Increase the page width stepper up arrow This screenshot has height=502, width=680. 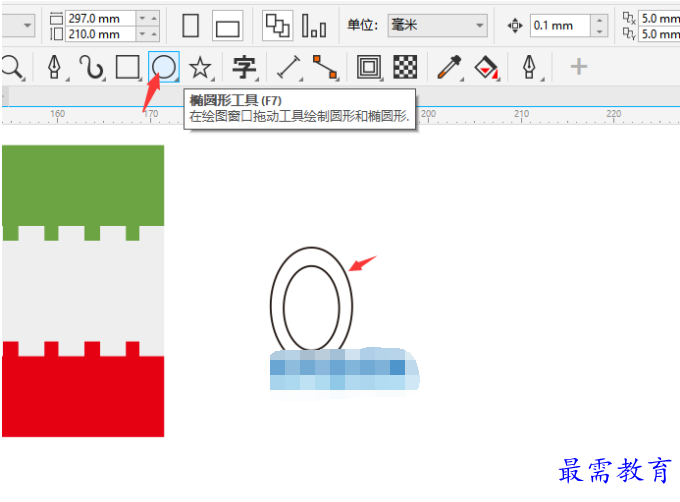click(x=154, y=19)
